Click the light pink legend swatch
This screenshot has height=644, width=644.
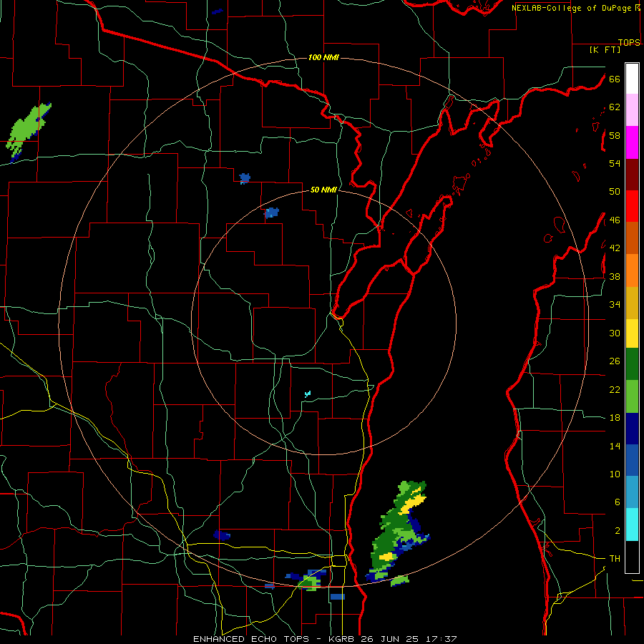632,109
